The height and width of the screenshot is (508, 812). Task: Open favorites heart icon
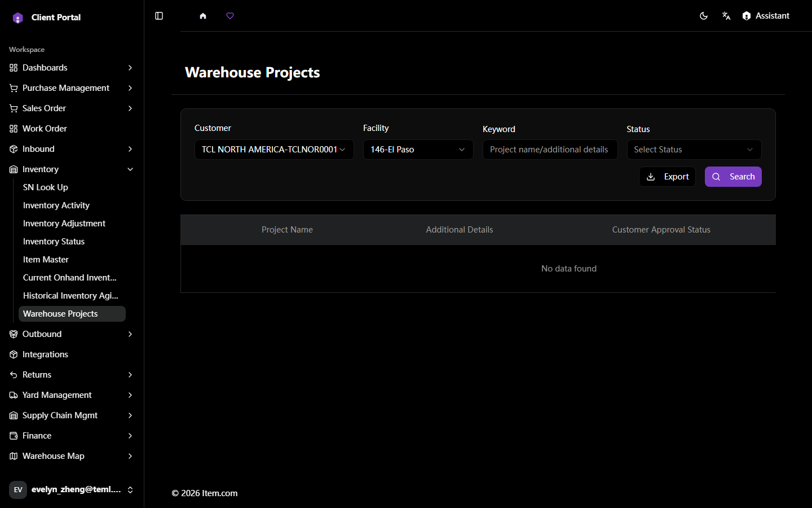(230, 16)
